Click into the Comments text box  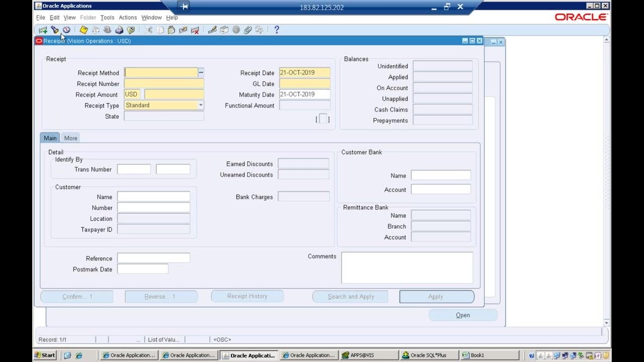[x=407, y=268]
